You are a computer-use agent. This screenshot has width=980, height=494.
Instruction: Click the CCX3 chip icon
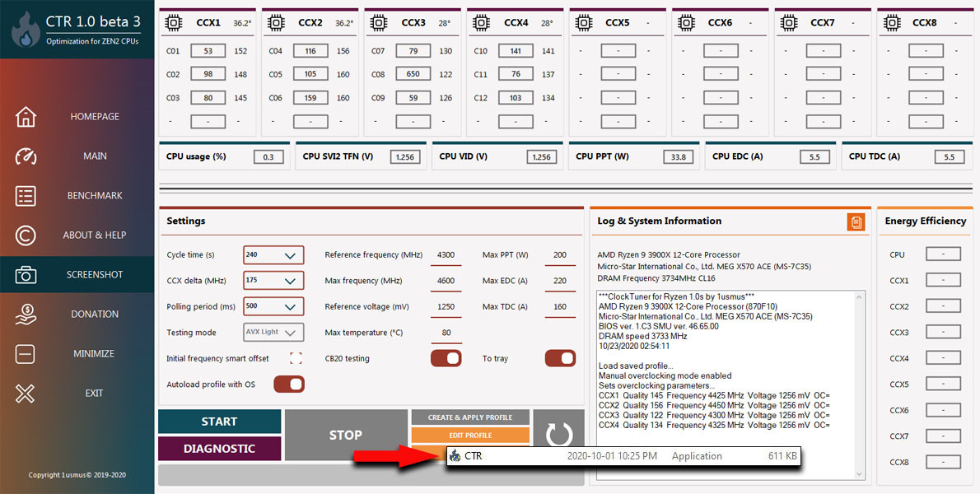tap(378, 22)
